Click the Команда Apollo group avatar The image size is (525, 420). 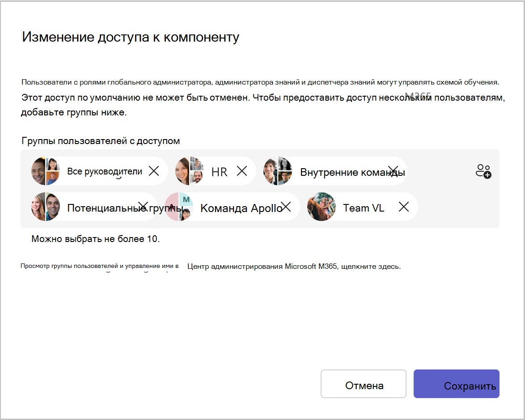click(x=179, y=207)
